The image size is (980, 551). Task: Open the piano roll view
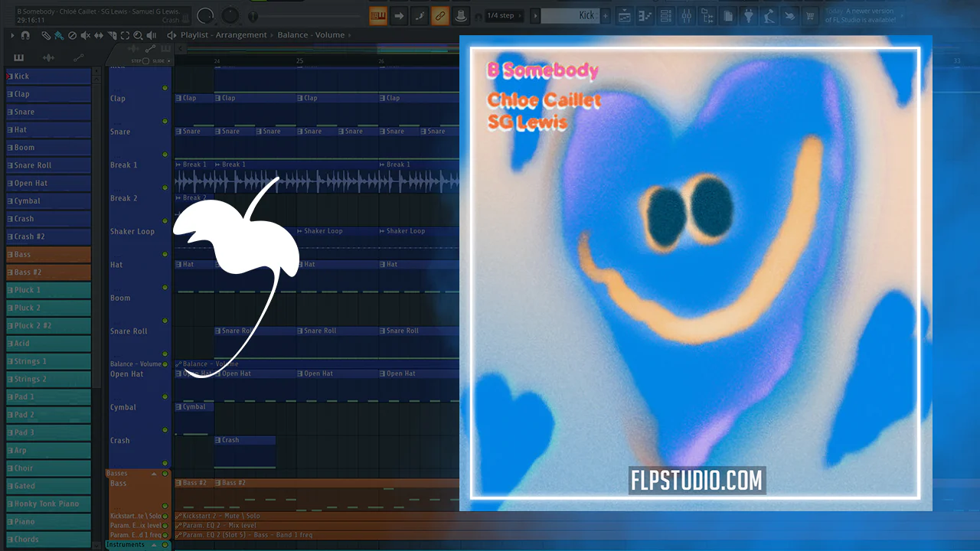click(645, 15)
